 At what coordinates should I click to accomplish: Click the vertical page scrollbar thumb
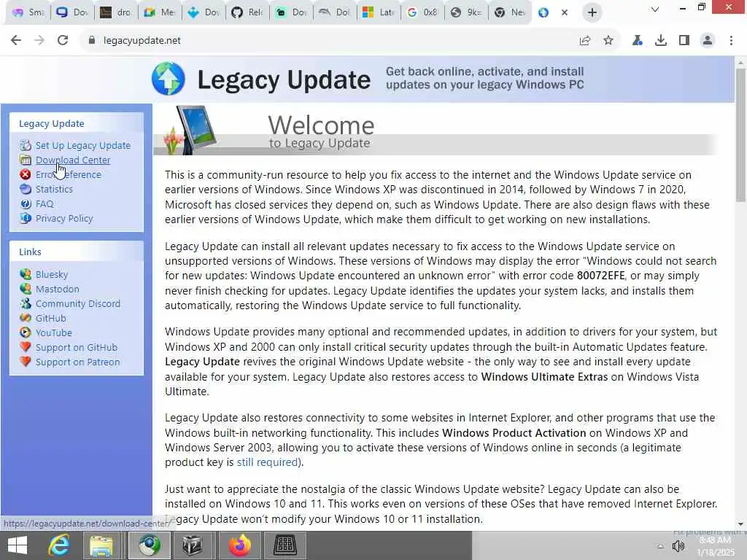coord(740,135)
